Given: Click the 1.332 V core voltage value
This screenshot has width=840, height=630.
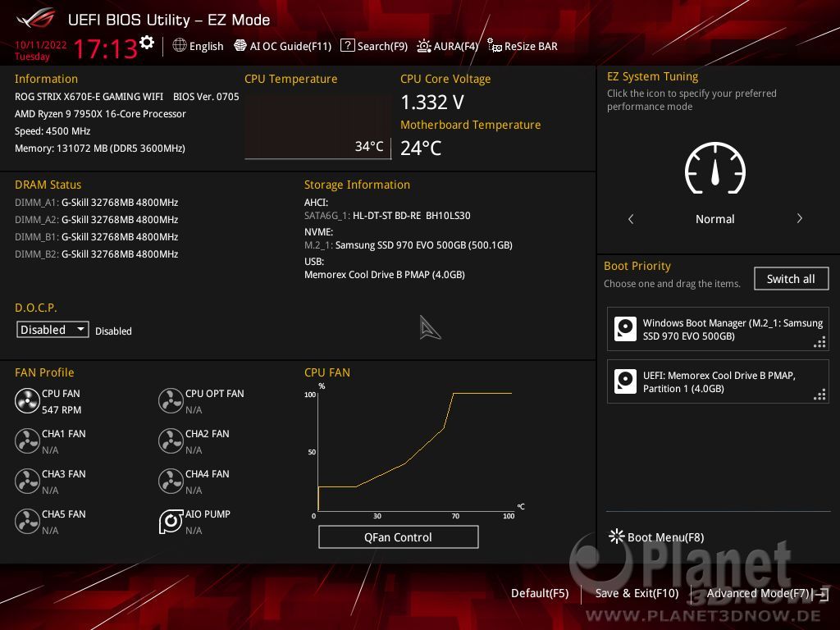Looking at the screenshot, I should point(432,102).
